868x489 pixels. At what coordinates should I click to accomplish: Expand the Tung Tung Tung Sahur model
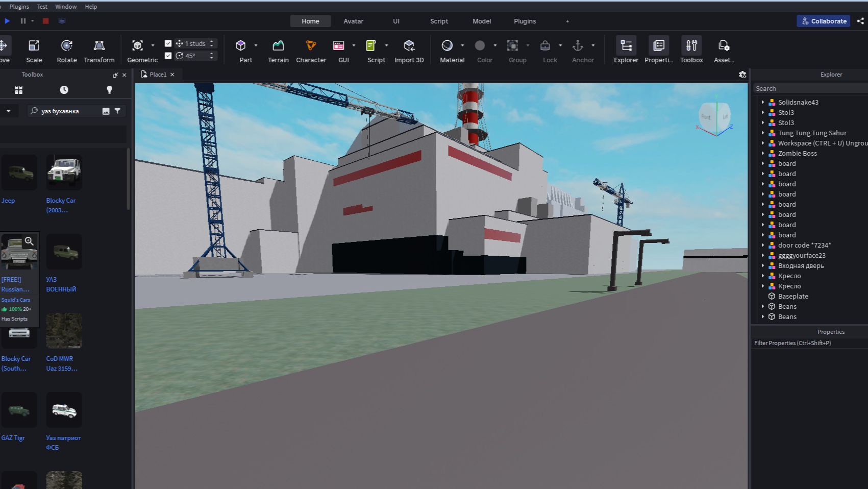tap(763, 133)
